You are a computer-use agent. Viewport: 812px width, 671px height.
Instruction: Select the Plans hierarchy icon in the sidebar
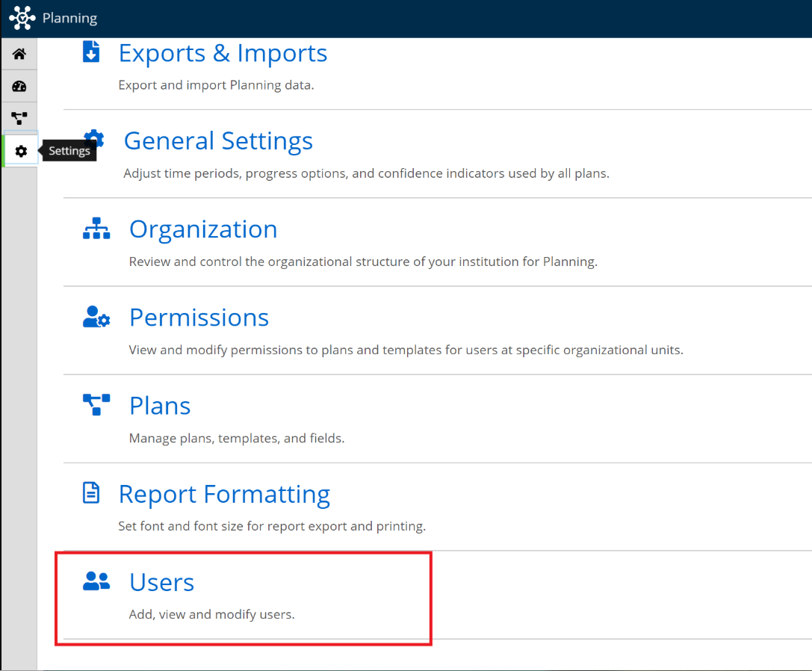point(19,117)
